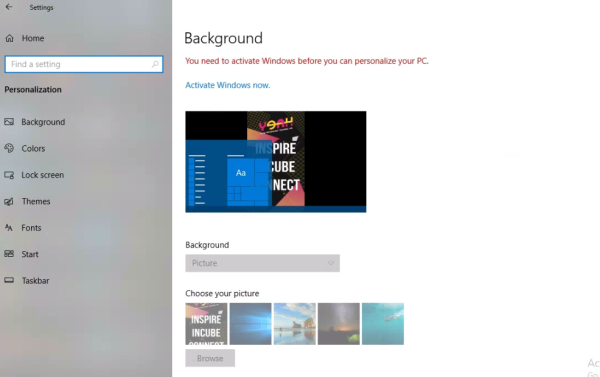Click the Activate Windows now link
600x377 pixels.
point(228,85)
